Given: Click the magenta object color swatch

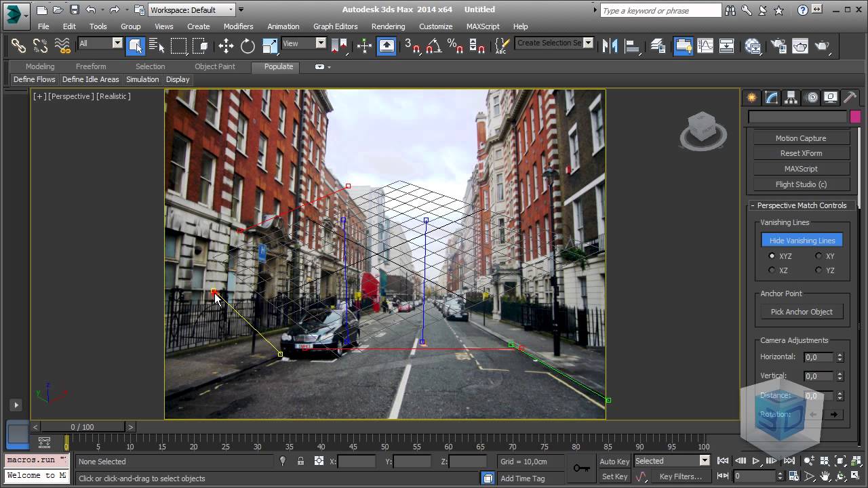Looking at the screenshot, I should tap(855, 117).
